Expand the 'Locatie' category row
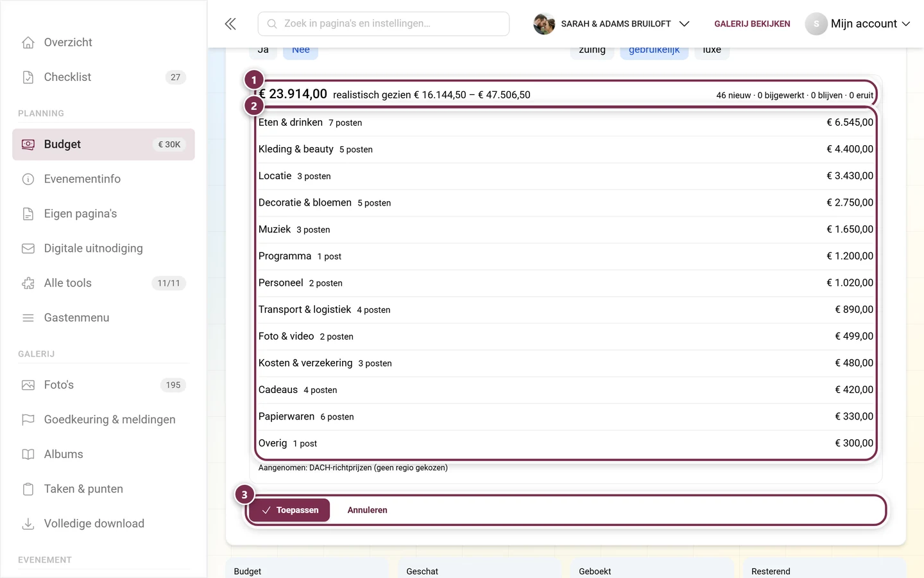The height and width of the screenshot is (578, 924). point(566,176)
